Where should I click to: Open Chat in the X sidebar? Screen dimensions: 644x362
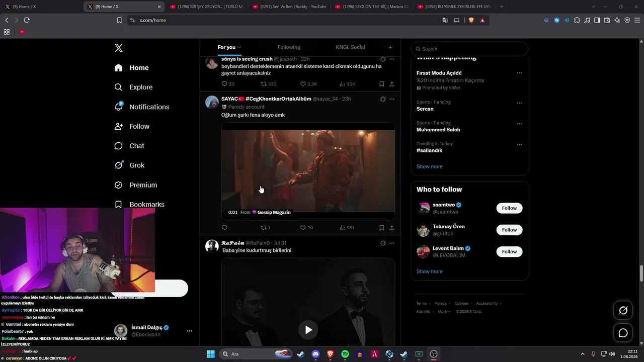(x=129, y=146)
